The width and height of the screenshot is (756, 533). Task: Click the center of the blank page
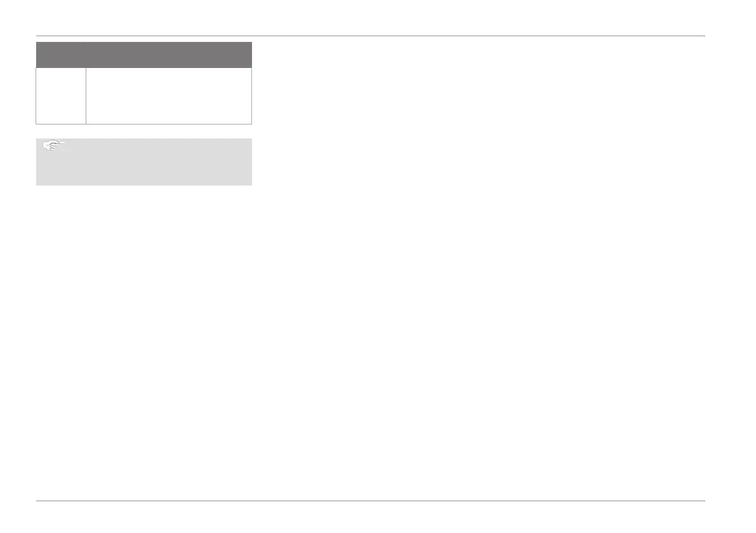[378, 267]
